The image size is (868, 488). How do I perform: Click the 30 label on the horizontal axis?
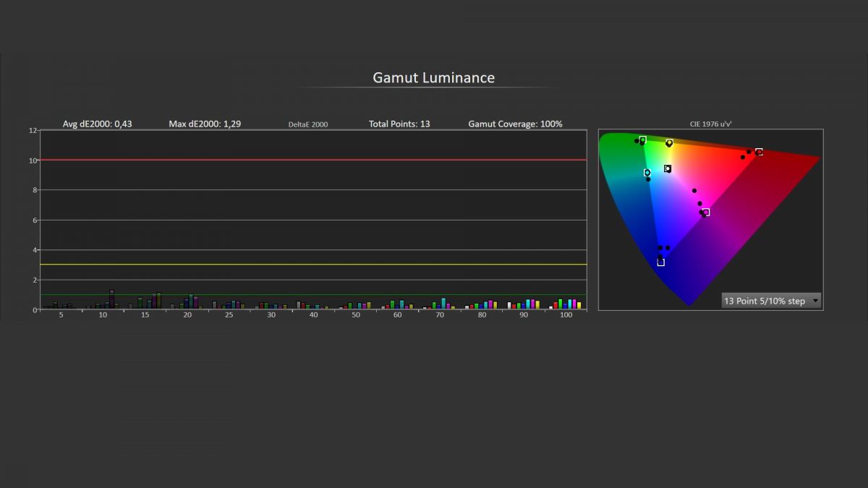pos(271,316)
